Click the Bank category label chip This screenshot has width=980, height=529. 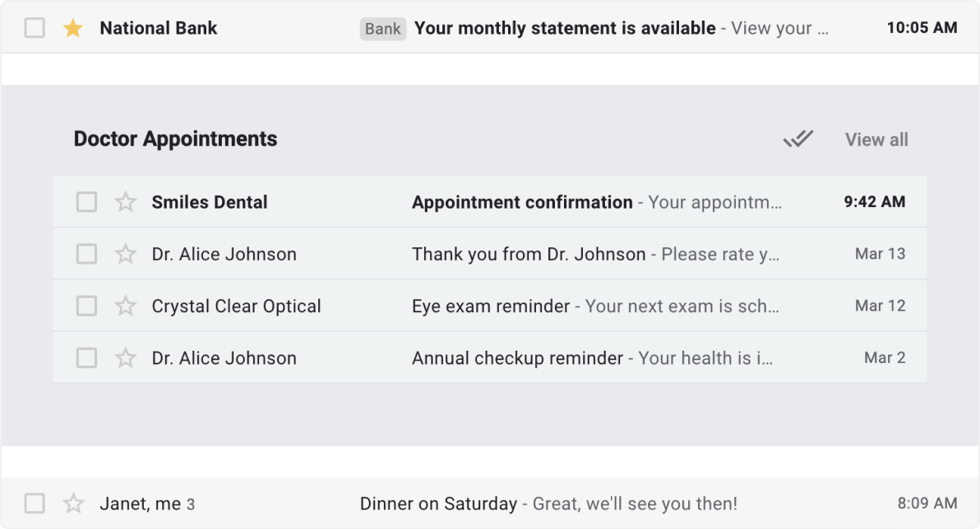pos(383,28)
